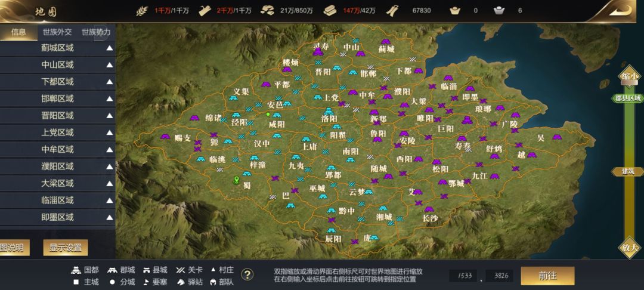Click the X coordinate field showing 1533
Screen dimensions: 644x290
coord(463,276)
